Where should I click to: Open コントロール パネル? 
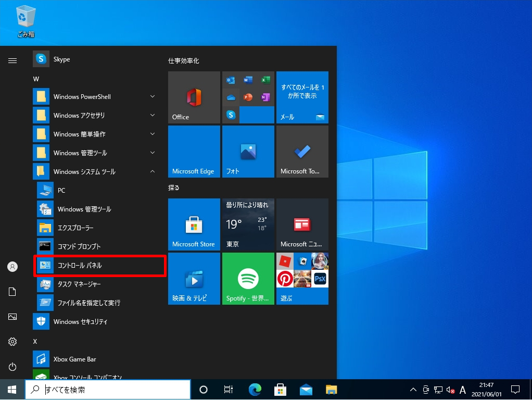[x=100, y=266]
